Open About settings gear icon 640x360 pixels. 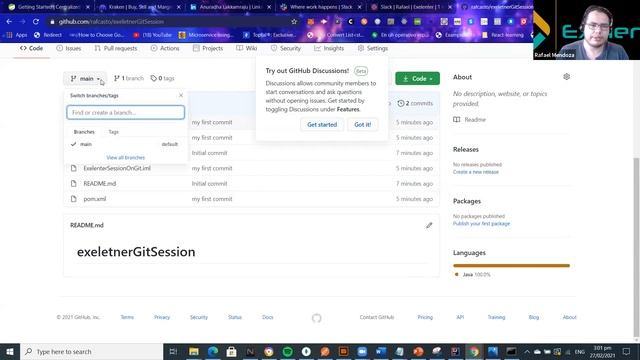pyautogui.click(x=567, y=77)
